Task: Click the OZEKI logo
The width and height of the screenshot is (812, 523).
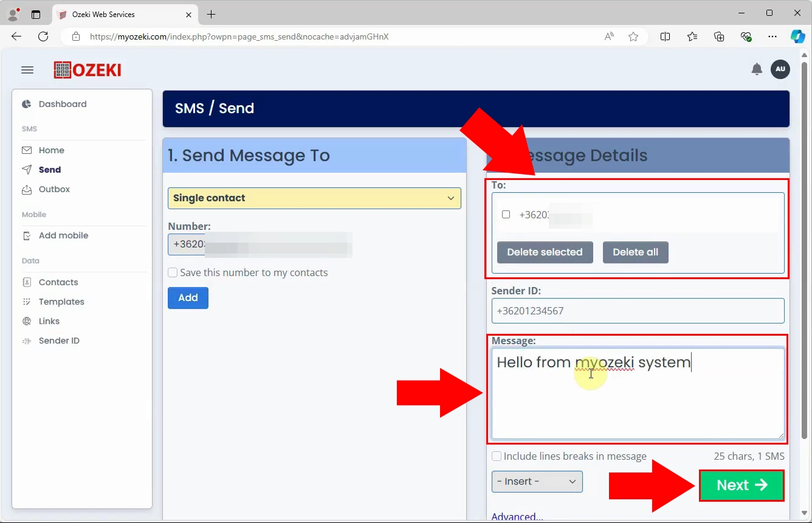Action: 88,70
